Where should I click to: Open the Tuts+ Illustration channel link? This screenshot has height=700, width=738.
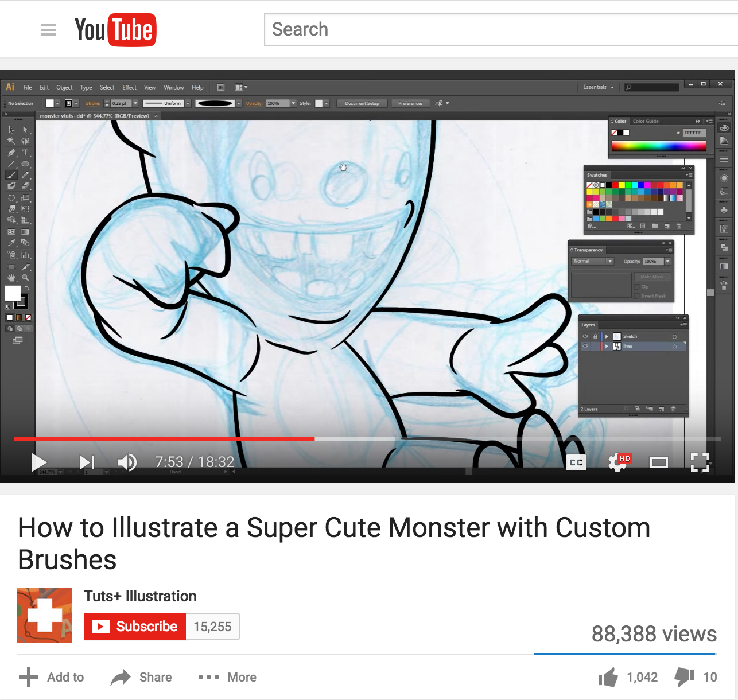pyautogui.click(x=140, y=596)
